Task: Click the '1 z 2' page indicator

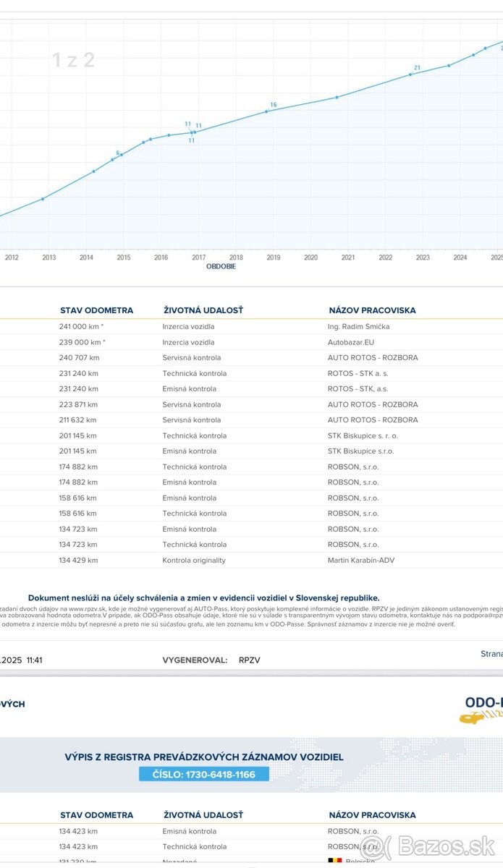Action: click(x=73, y=60)
